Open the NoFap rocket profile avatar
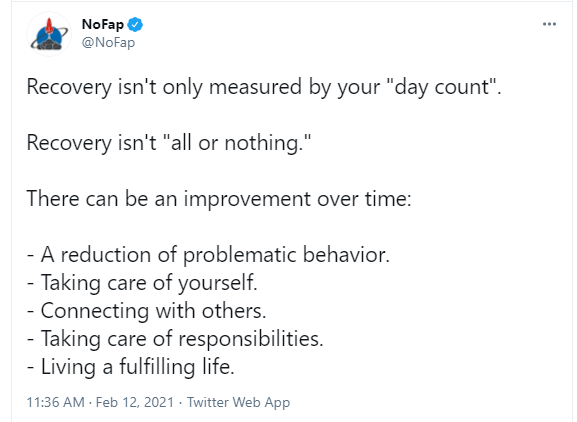The width and height of the screenshot is (577, 422). 49,34
